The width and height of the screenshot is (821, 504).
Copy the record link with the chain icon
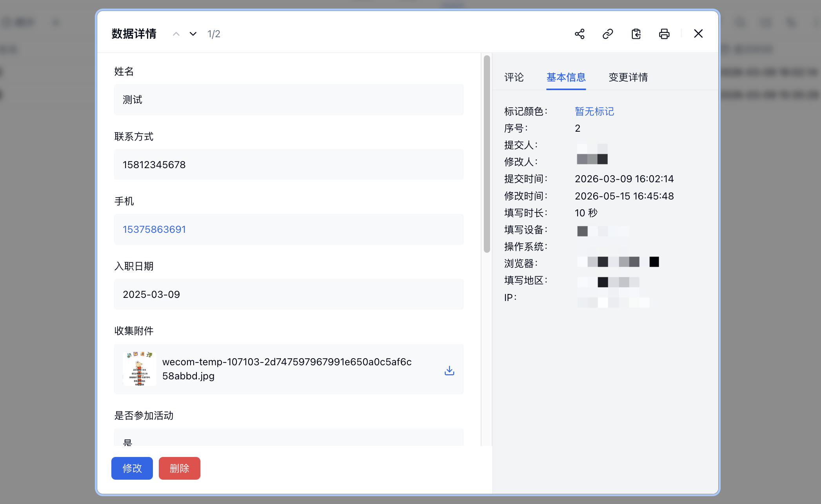coord(608,34)
